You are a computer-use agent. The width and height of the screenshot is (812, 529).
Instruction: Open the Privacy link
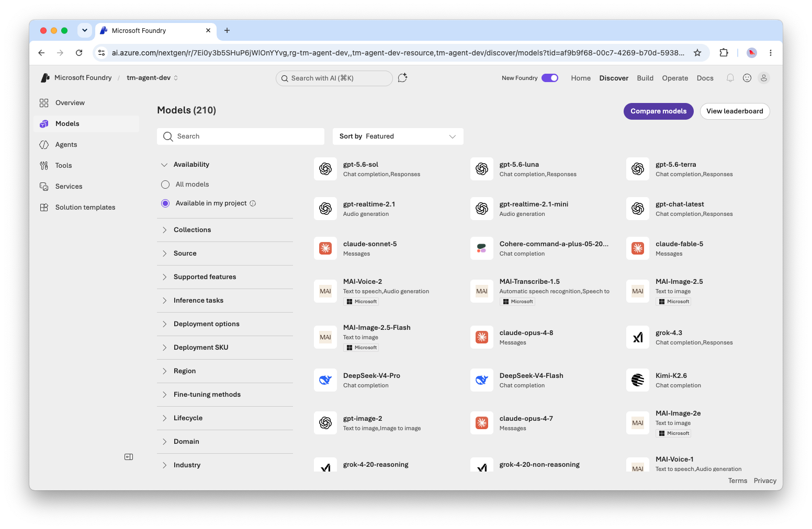click(x=765, y=481)
